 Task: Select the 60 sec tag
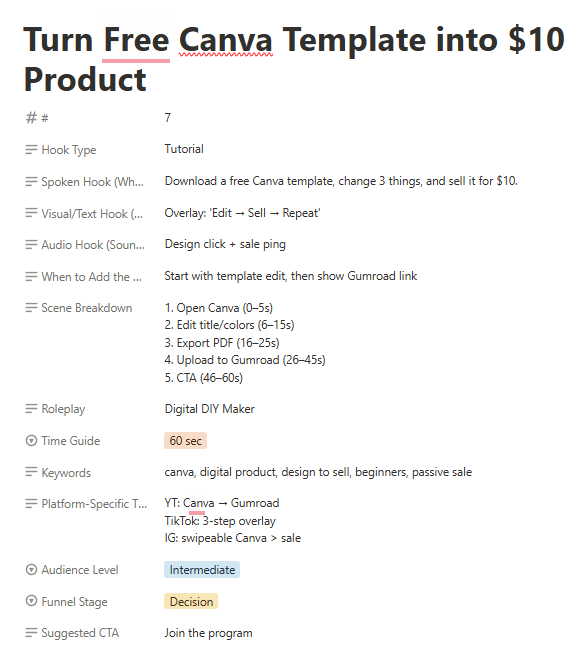pyautogui.click(x=185, y=440)
